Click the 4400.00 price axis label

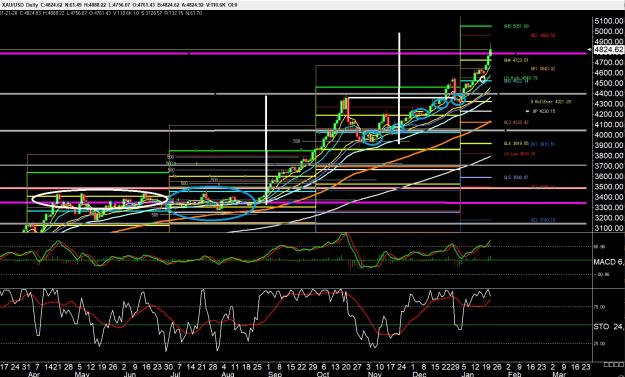click(x=608, y=94)
